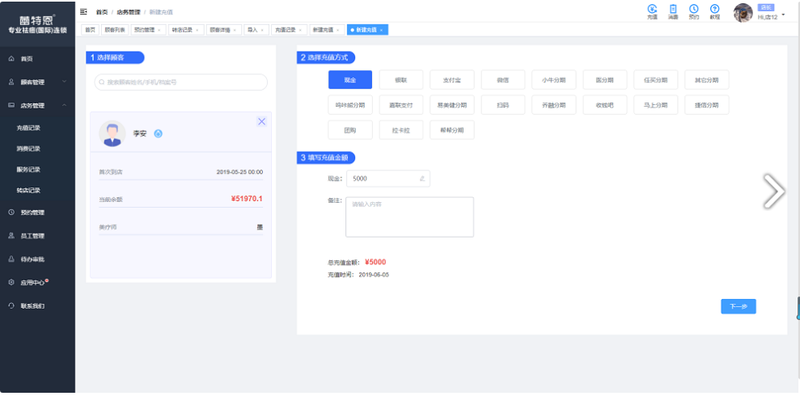Image resolution: width=800 pixels, height=396 pixels.
Task: Choose the 团购 group-buy payment option
Action: (350, 130)
